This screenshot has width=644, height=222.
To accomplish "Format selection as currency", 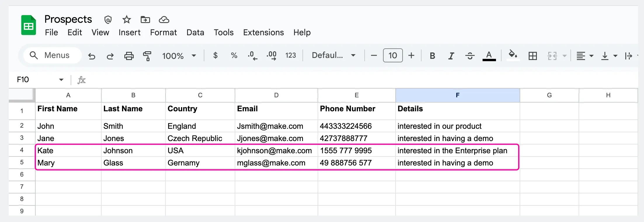I will 215,55.
